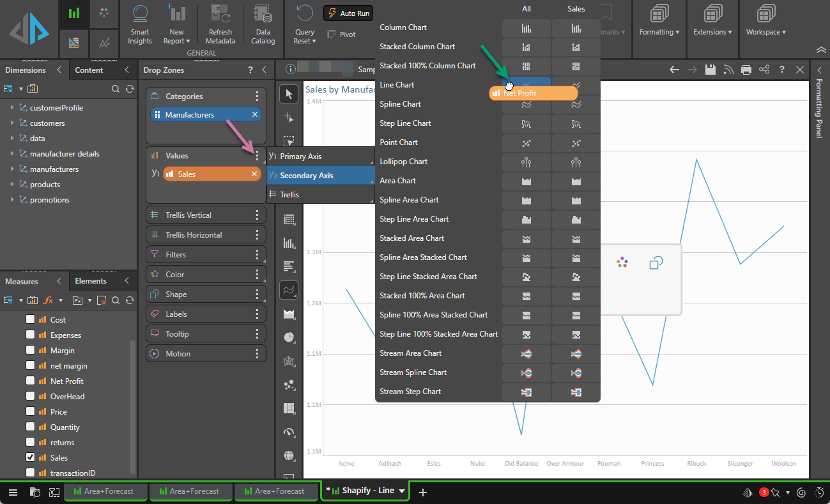Screen dimensions: 830x504
Task: Click the save icon in report header
Action: point(710,70)
